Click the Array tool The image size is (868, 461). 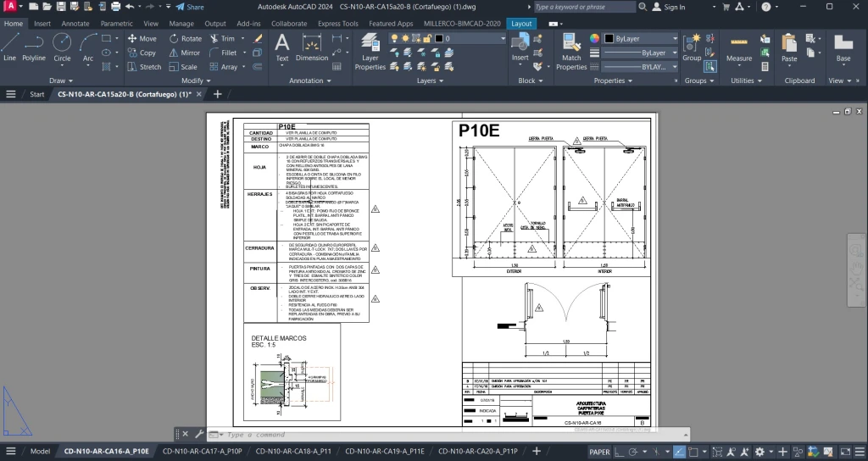[224, 66]
